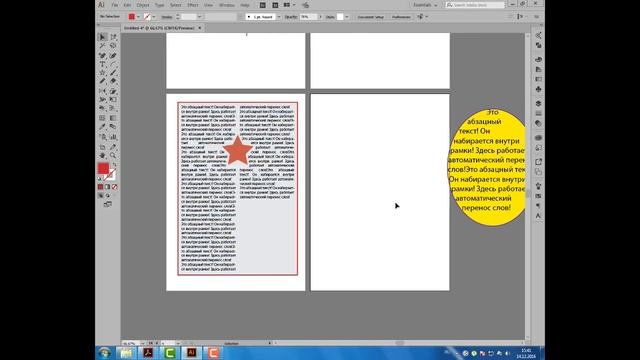Click the Go to Bridge icon
Image resolution: width=640 pixels, height=360 pixels.
point(262,5)
